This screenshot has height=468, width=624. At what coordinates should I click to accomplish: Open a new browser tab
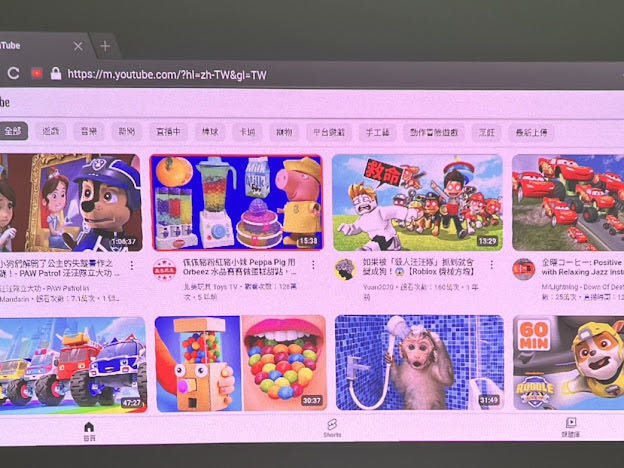(105, 47)
